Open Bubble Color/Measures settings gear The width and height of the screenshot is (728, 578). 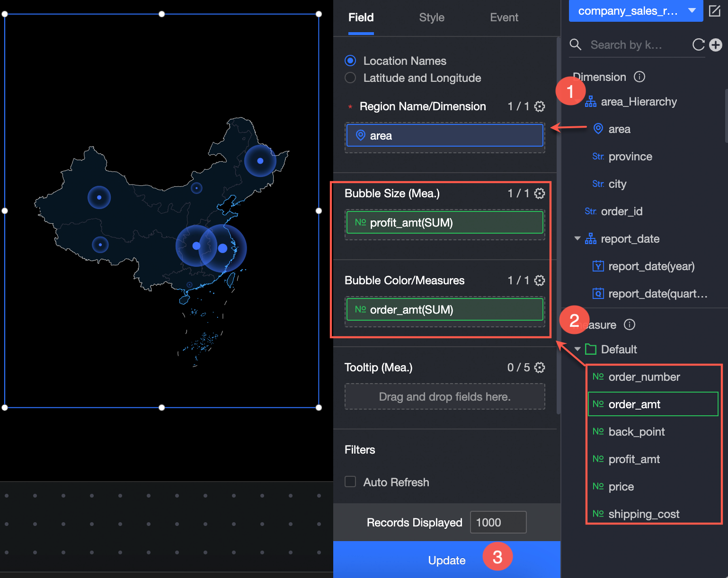coord(540,280)
